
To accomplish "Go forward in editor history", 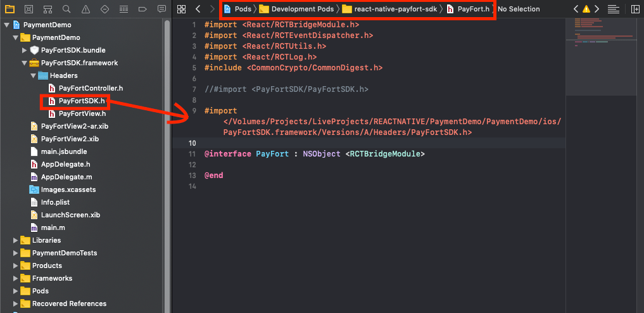I will pyautogui.click(x=212, y=9).
